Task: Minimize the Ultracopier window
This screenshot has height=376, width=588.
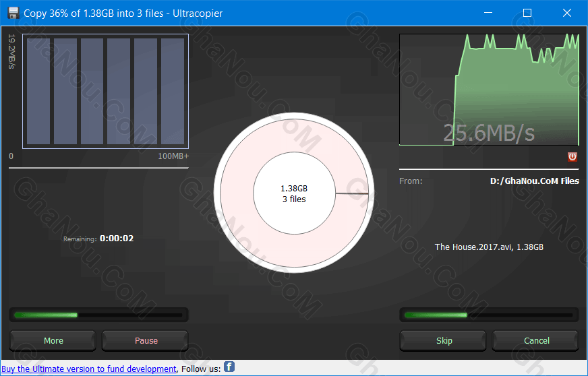Action: point(488,13)
